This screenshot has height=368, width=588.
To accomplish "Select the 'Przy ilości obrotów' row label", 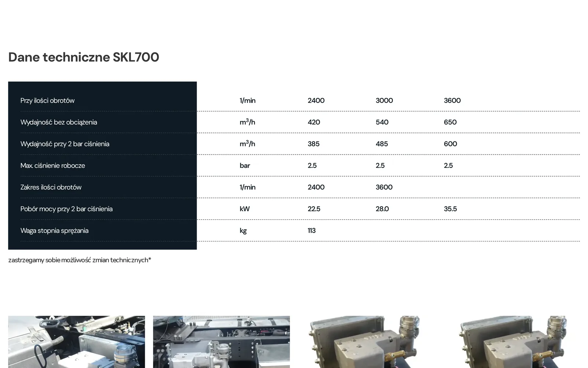I will (x=47, y=100).
